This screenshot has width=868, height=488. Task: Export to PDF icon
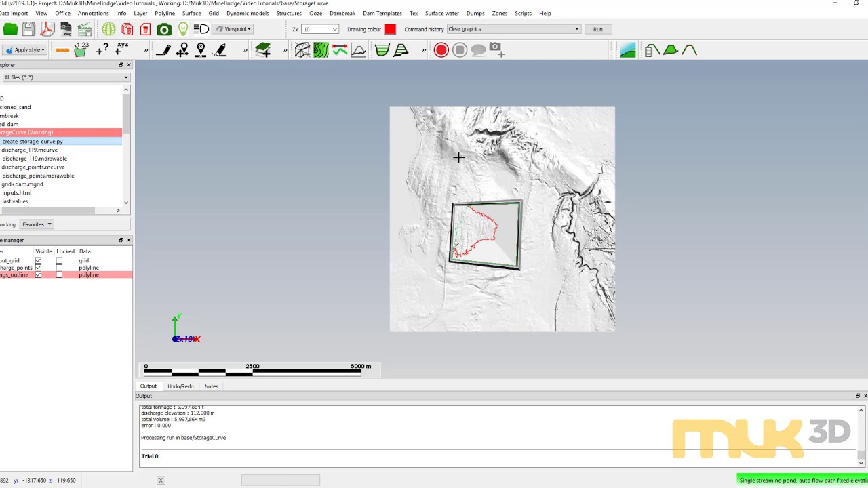tap(47, 29)
